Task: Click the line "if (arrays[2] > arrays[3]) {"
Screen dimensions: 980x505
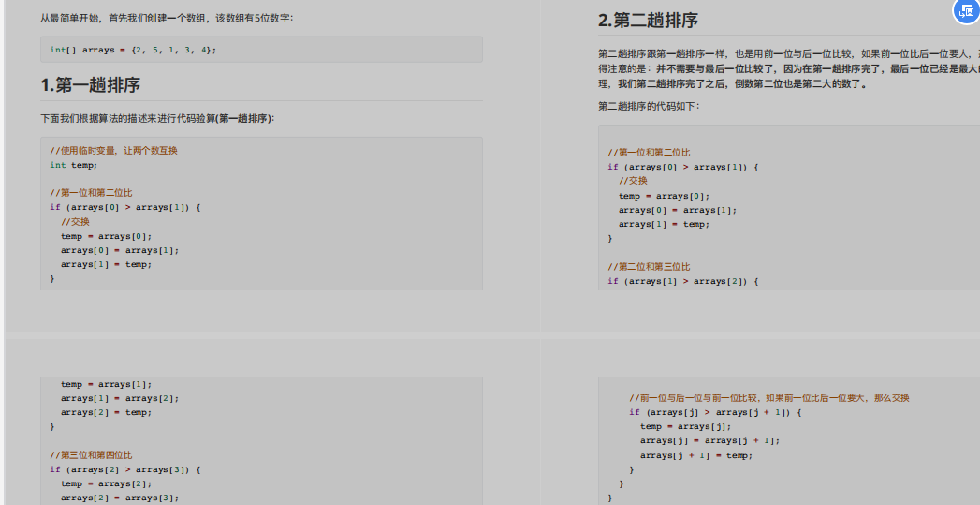Action: coord(125,469)
